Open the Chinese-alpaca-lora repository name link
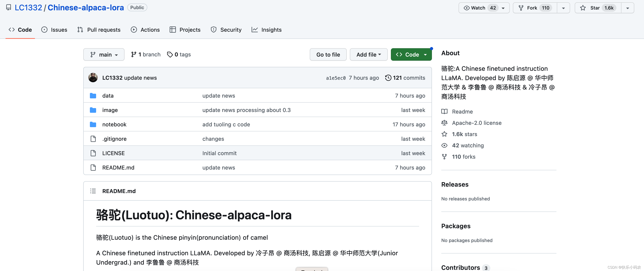 coord(86,8)
